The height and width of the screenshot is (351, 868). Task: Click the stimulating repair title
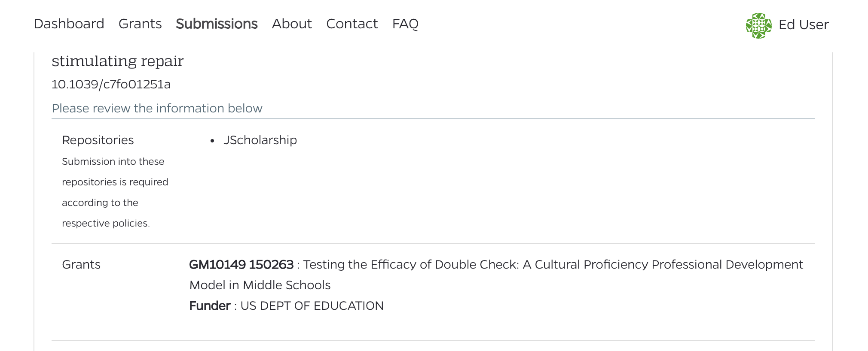(x=118, y=61)
